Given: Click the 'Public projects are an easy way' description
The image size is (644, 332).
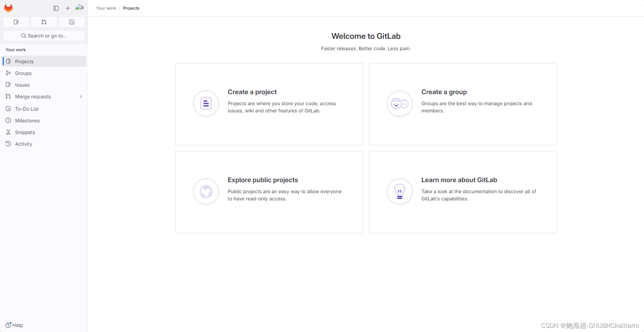Looking at the screenshot, I should tap(285, 195).
